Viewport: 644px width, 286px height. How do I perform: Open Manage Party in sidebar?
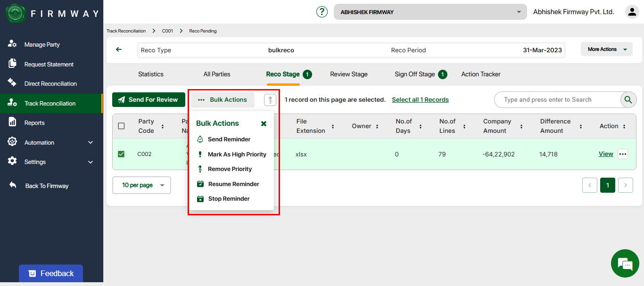(42, 45)
